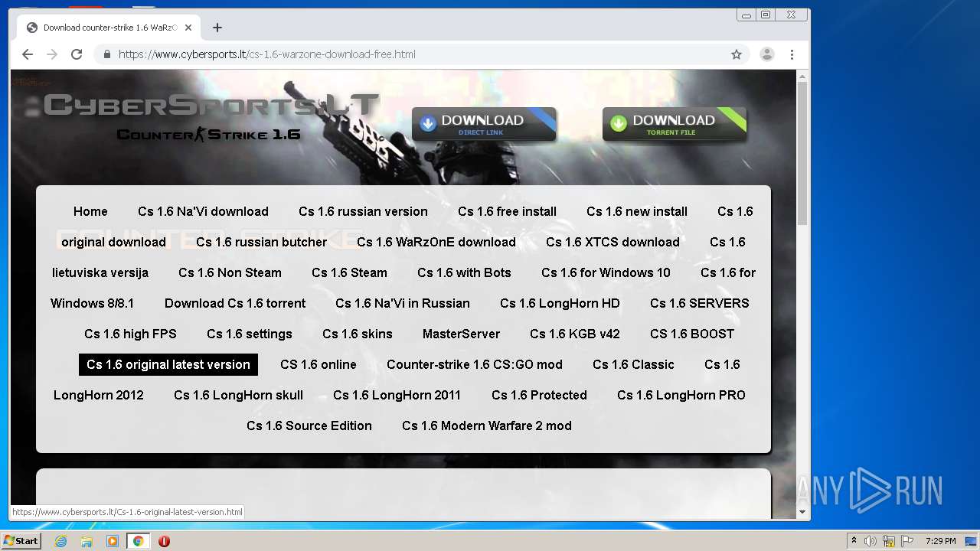Go forward in browser history
The height and width of the screenshot is (551, 980).
point(52,54)
